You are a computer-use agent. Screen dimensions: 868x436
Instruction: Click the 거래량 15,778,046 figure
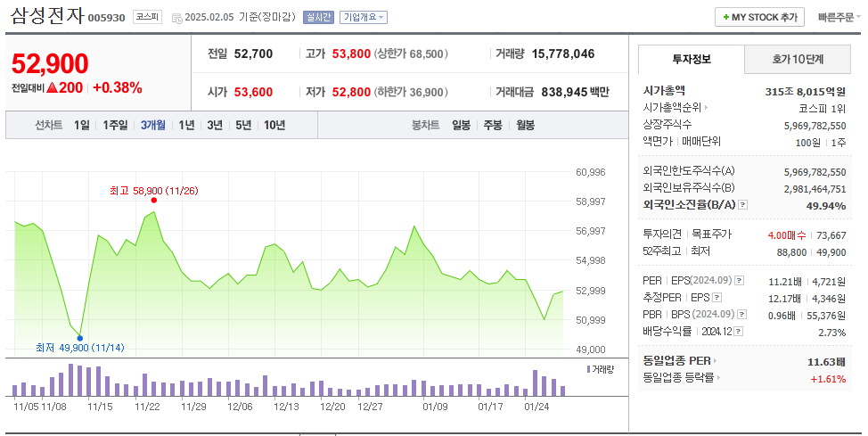(x=563, y=53)
